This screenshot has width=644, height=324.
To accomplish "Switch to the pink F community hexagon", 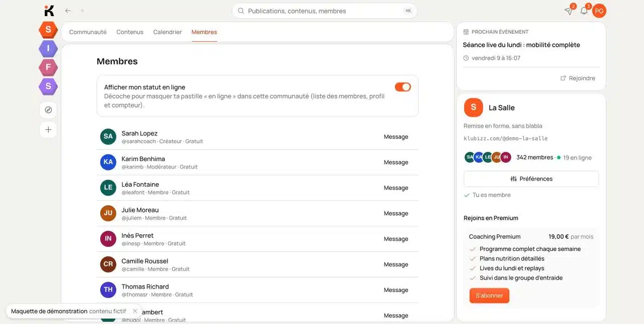I will pyautogui.click(x=48, y=67).
